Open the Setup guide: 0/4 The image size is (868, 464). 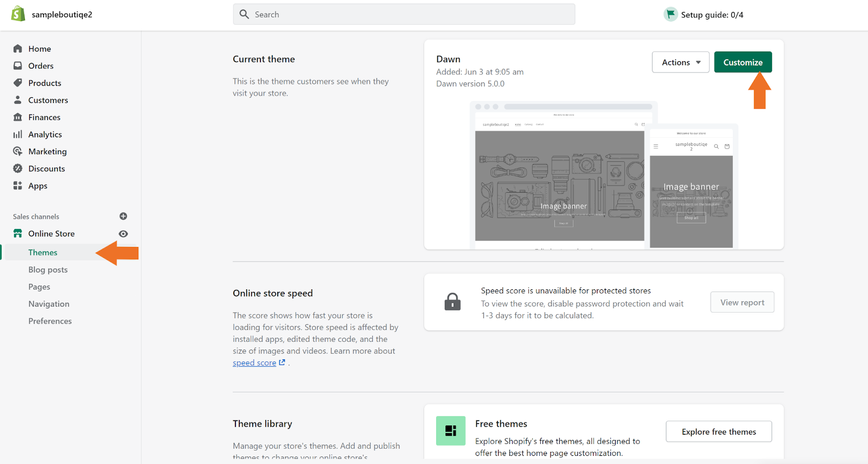coord(712,15)
